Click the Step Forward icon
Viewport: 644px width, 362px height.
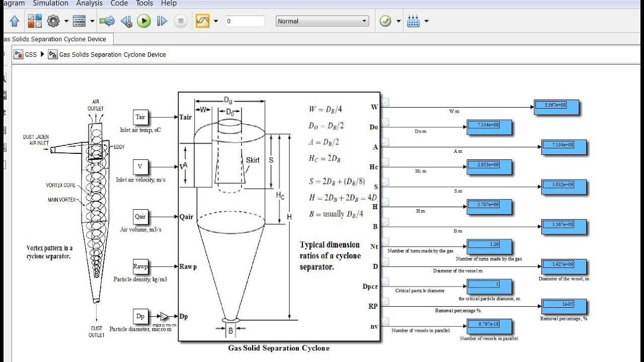(x=162, y=21)
